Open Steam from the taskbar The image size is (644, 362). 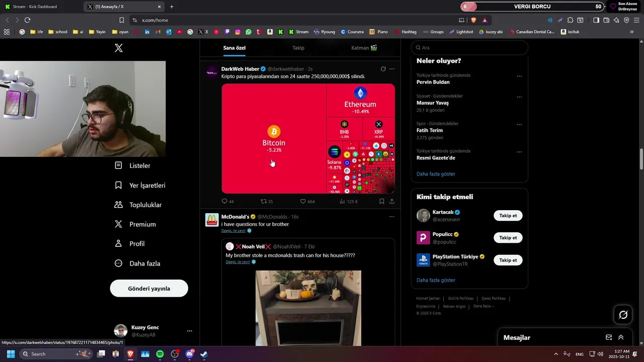[x=204, y=354]
